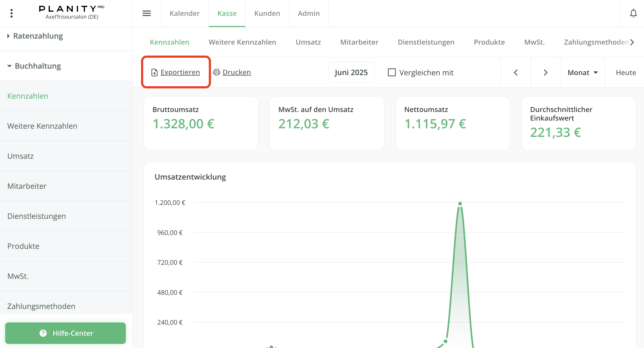This screenshot has height=348, width=644.
Task: Open the Monat period dropdown
Action: pyautogui.click(x=582, y=73)
